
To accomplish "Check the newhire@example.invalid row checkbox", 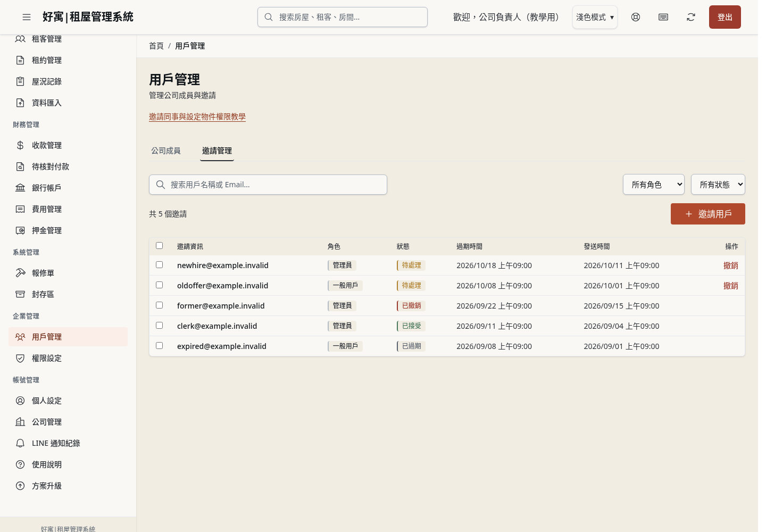I will [x=159, y=264].
